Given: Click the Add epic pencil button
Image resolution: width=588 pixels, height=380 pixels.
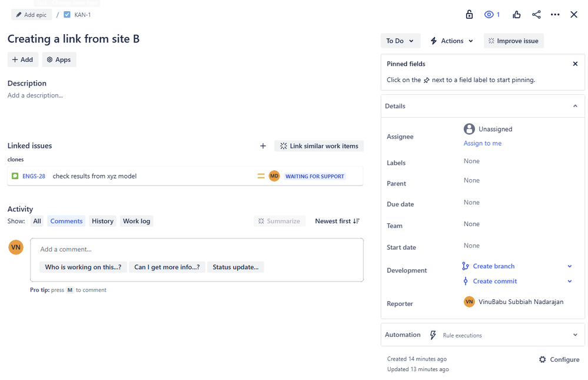Looking at the screenshot, I should click(32, 15).
